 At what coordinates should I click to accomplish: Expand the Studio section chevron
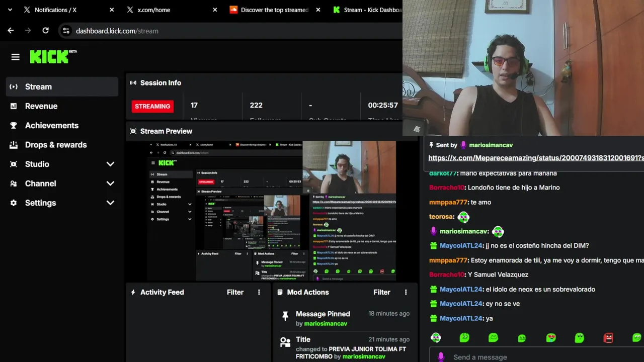(110, 164)
